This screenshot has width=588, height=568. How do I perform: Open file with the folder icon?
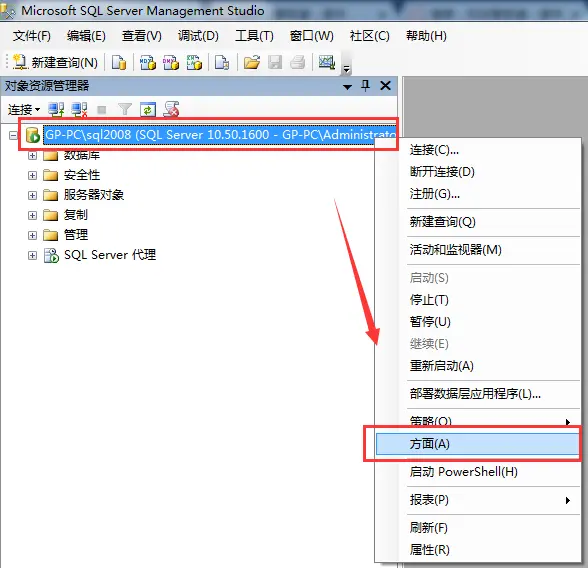click(252, 62)
